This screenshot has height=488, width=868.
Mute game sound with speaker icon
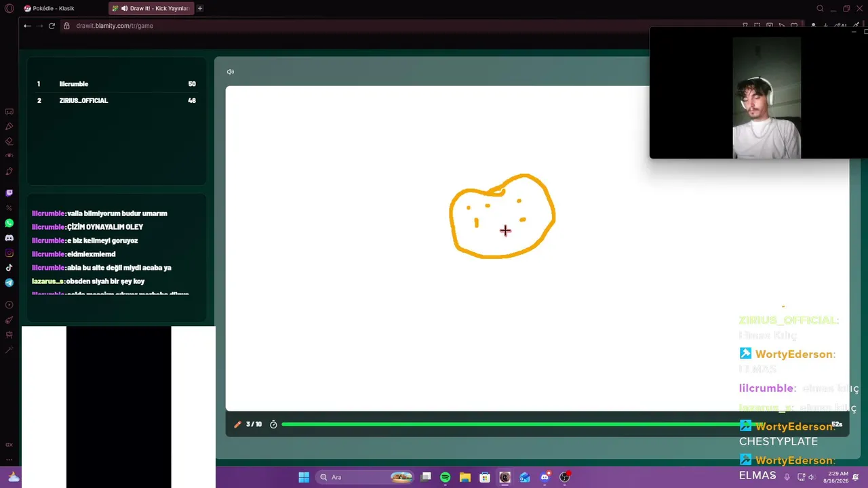(x=231, y=72)
